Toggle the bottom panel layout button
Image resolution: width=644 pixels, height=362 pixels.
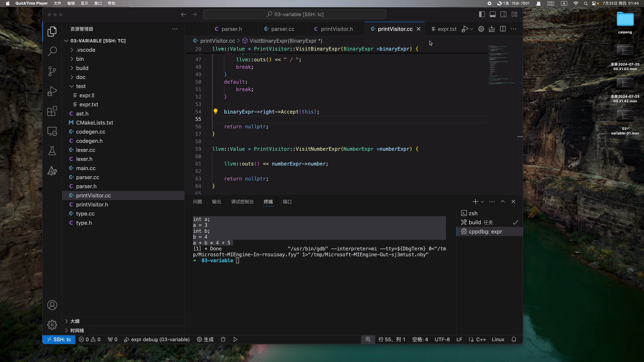[x=492, y=14]
